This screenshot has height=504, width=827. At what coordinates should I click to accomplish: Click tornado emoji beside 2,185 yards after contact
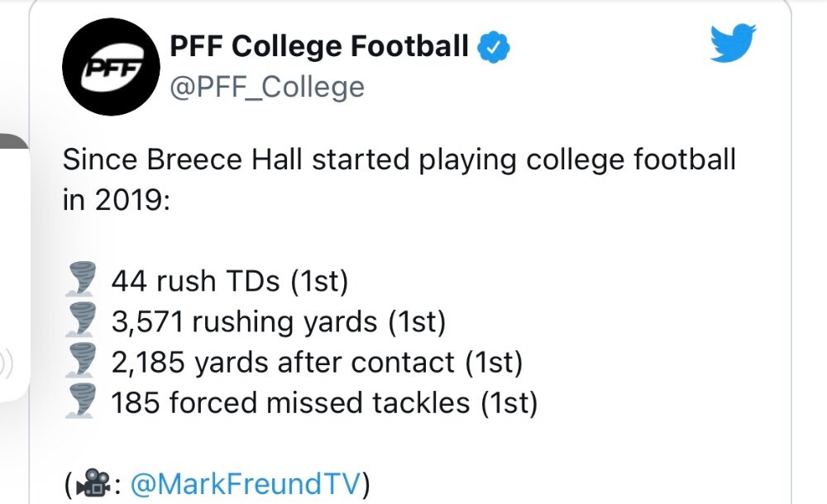point(81,360)
